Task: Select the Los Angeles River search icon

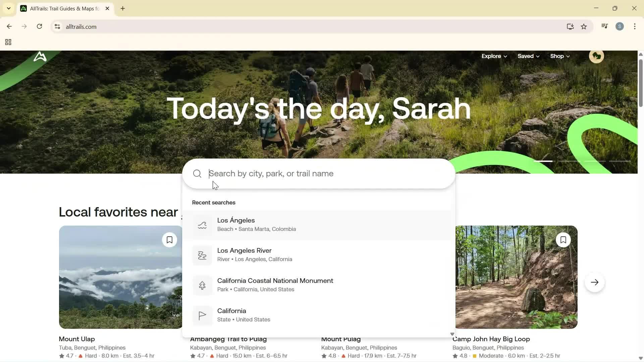Action: click(x=202, y=255)
